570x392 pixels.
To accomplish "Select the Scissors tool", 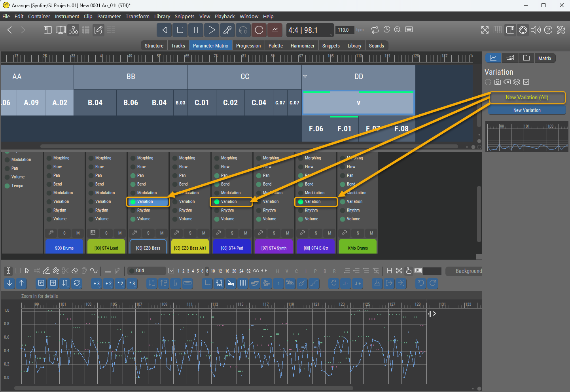I will pyautogui.click(x=65, y=271).
